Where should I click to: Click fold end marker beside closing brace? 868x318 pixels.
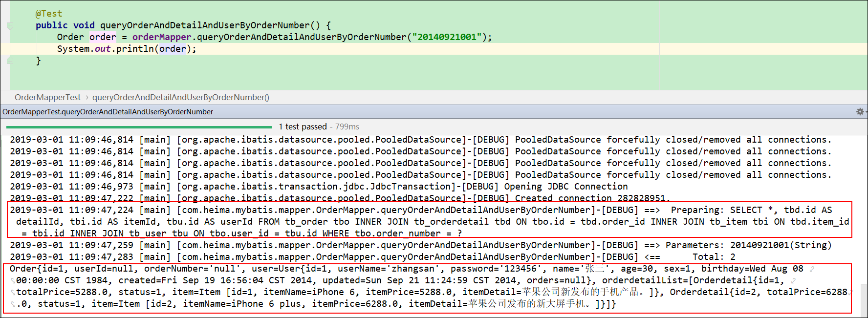[10, 61]
